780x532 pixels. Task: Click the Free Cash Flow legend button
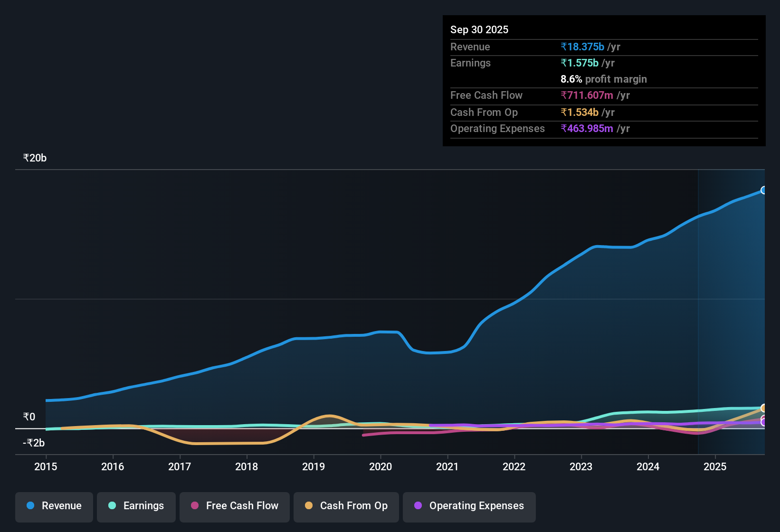[x=234, y=506]
